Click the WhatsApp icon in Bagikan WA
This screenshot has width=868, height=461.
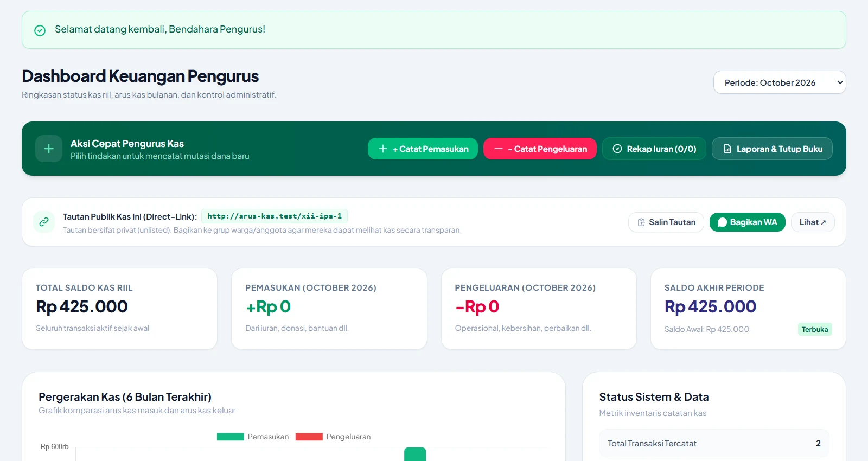[x=722, y=222]
